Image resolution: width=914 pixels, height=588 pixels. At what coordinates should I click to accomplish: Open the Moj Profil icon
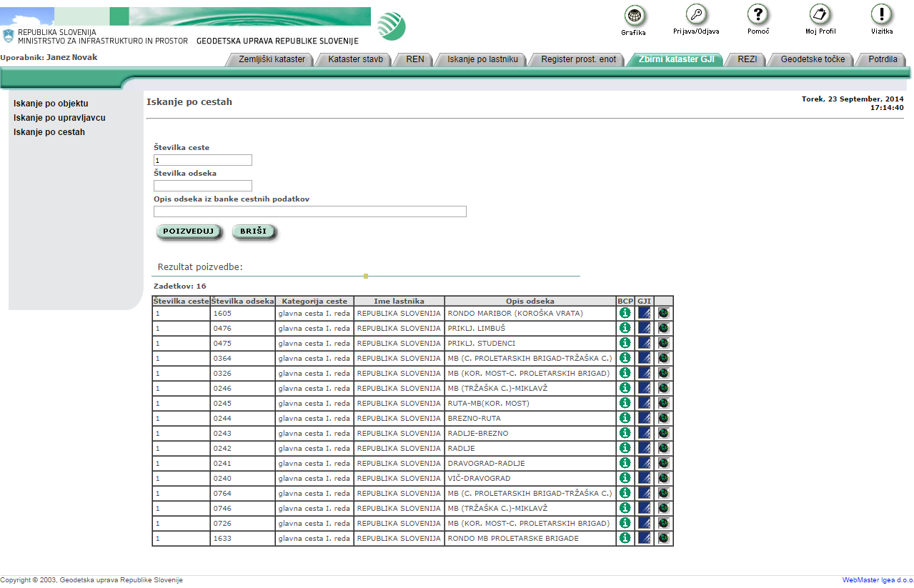(820, 14)
